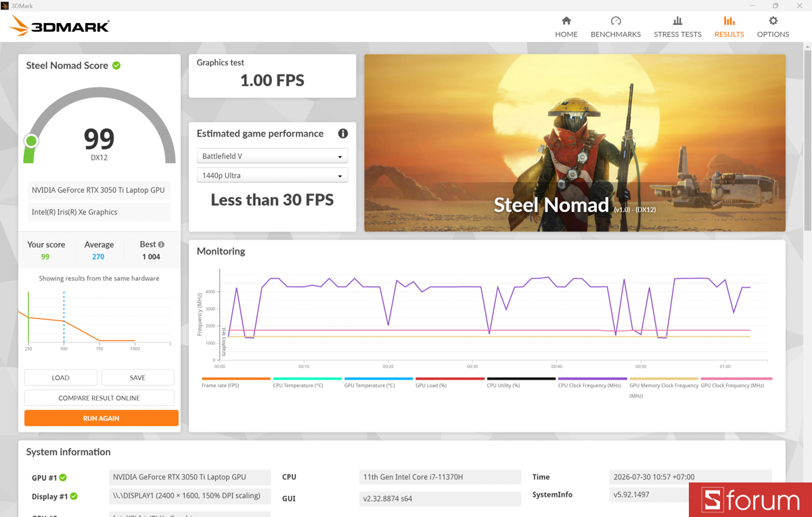Click the info icon beside Estimated game performance
Viewport: 812px width, 517px height.
pyautogui.click(x=342, y=133)
